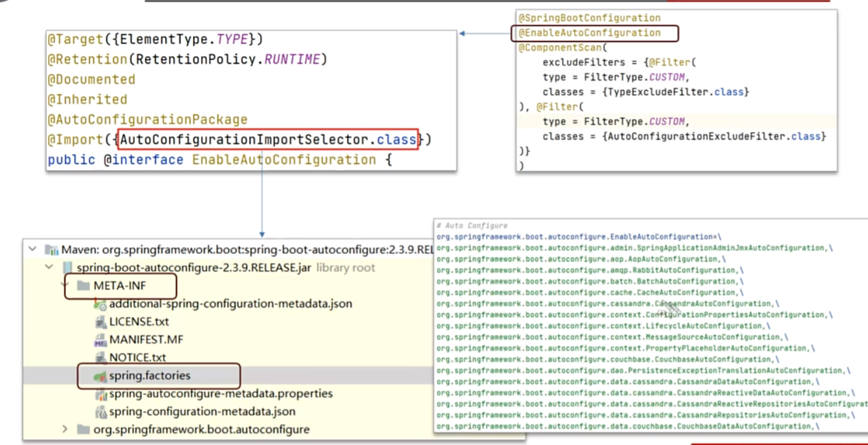Click the @Retention(RetentionPolicy.RUNTIME) line

[187, 60]
